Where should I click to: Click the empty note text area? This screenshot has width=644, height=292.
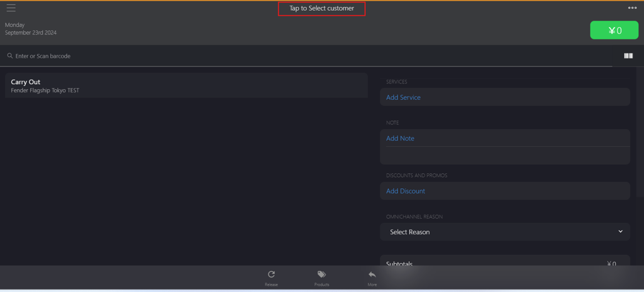pos(505,156)
